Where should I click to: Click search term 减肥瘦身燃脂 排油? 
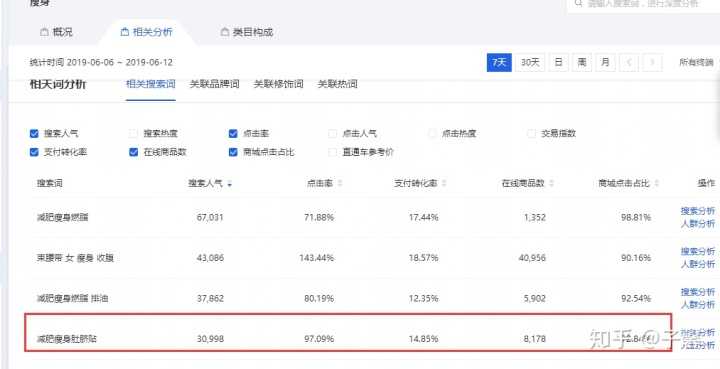click(x=73, y=299)
